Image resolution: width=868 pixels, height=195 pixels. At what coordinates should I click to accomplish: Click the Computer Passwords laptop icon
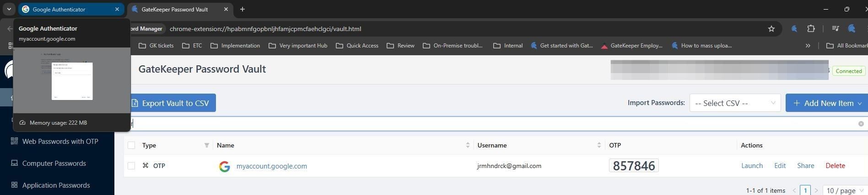(x=14, y=163)
